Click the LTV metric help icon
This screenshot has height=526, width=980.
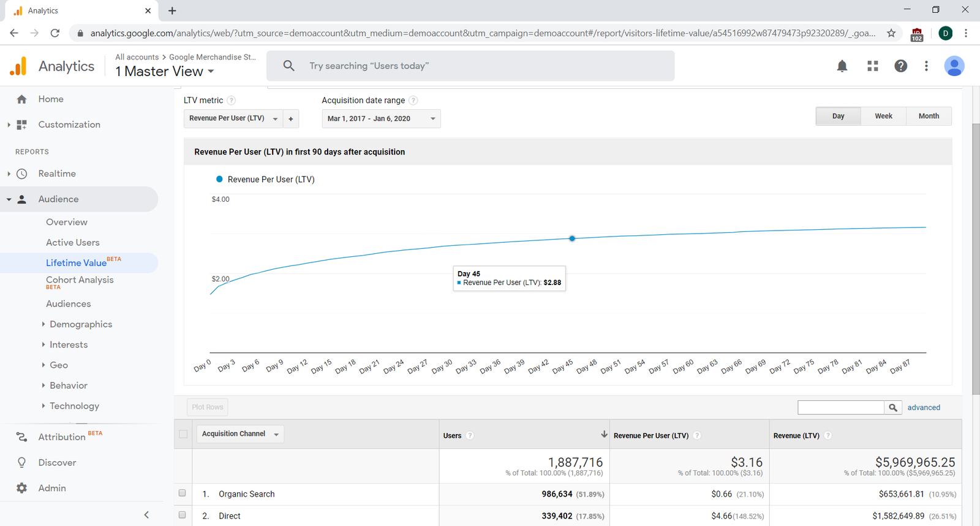[x=231, y=101]
